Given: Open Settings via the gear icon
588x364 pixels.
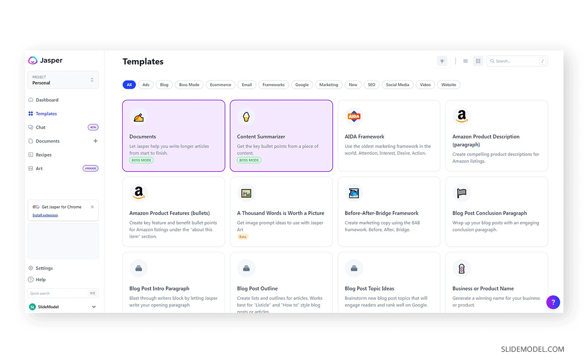Looking at the screenshot, I should (x=31, y=268).
